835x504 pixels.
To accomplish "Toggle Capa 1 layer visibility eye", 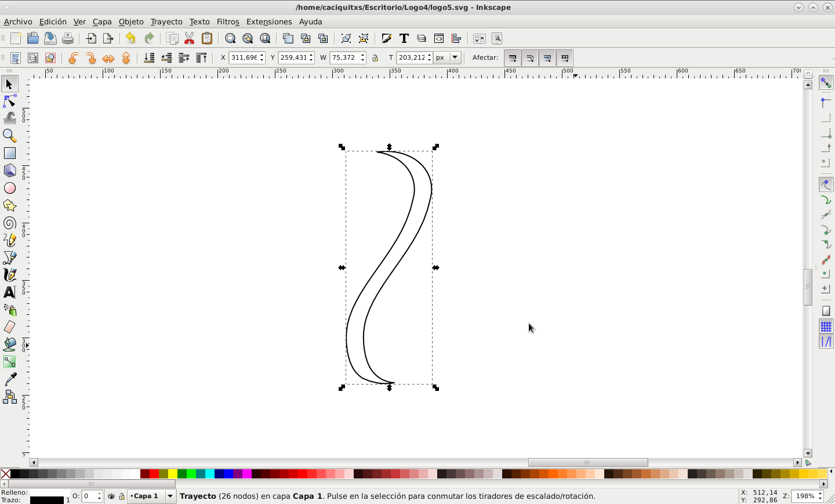I will pyautogui.click(x=111, y=496).
